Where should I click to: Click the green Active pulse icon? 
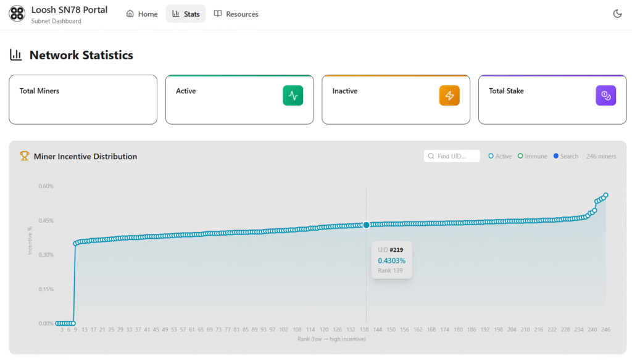pos(293,96)
